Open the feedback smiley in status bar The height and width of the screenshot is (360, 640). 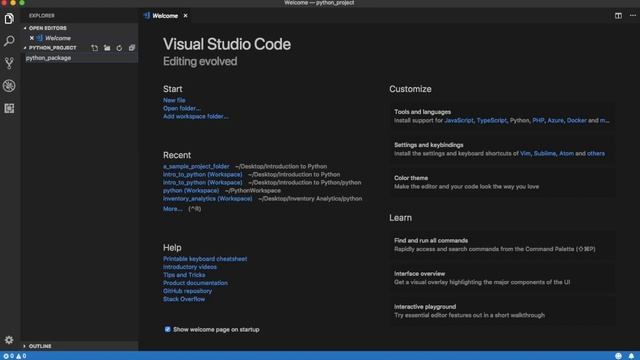[x=618, y=356]
